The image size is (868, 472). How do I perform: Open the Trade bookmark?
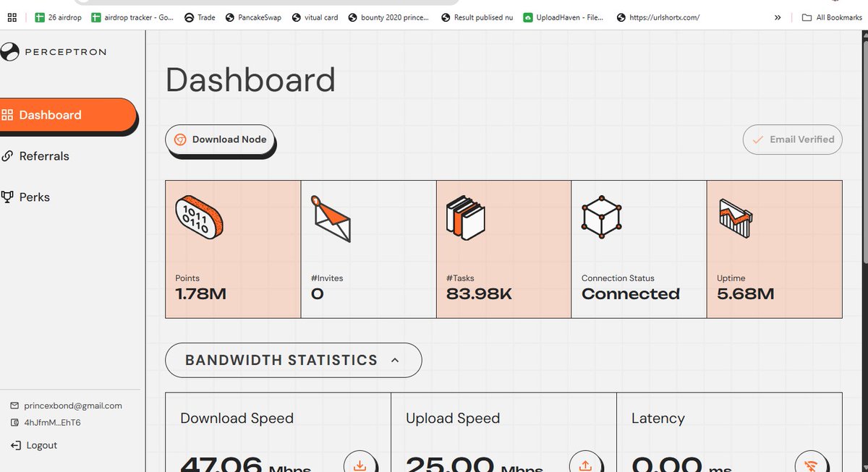point(200,17)
